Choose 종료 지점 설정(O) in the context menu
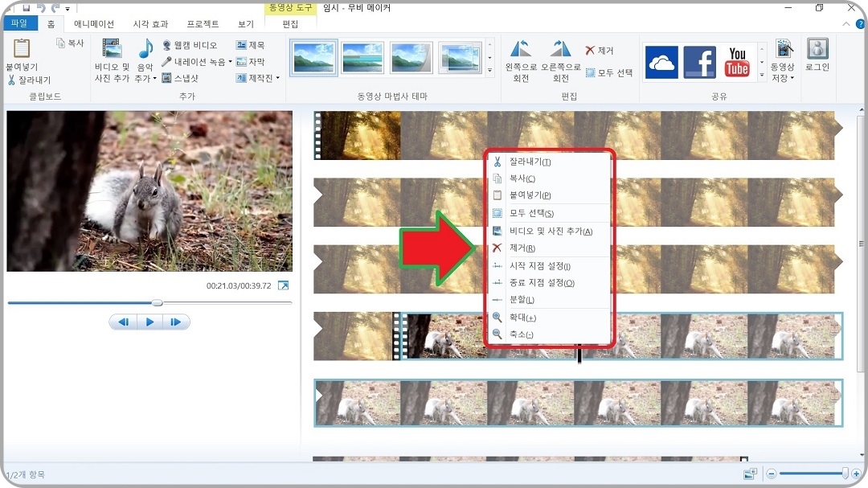 point(549,282)
